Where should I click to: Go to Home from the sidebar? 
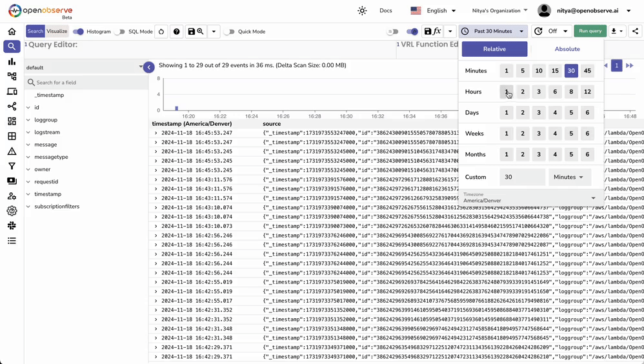(x=12, y=32)
